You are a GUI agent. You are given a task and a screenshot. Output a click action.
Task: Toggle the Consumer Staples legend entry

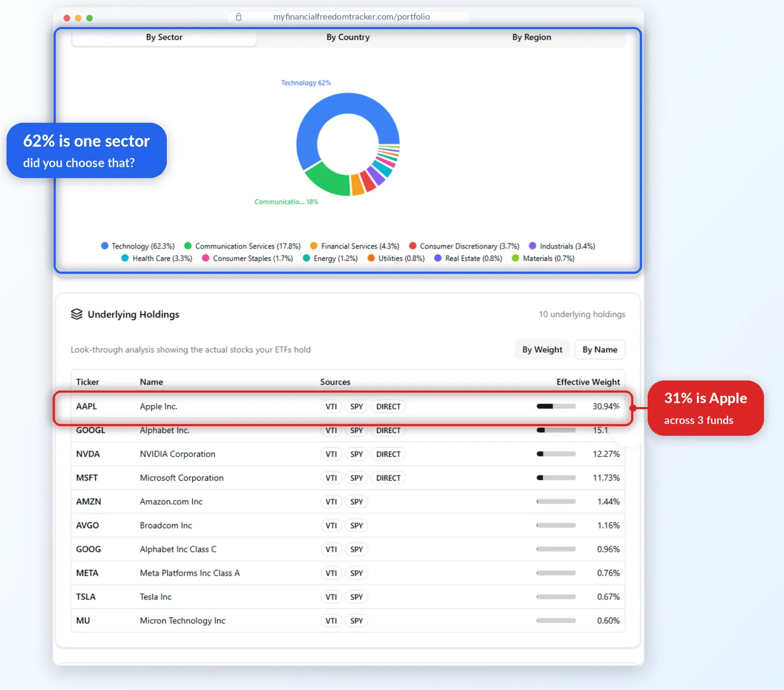[247, 258]
